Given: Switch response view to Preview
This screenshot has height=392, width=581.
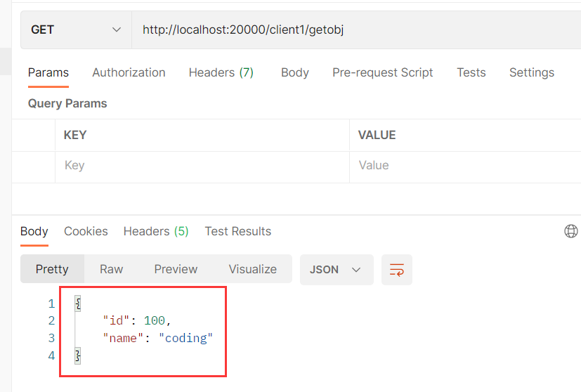Looking at the screenshot, I should pyautogui.click(x=176, y=269).
